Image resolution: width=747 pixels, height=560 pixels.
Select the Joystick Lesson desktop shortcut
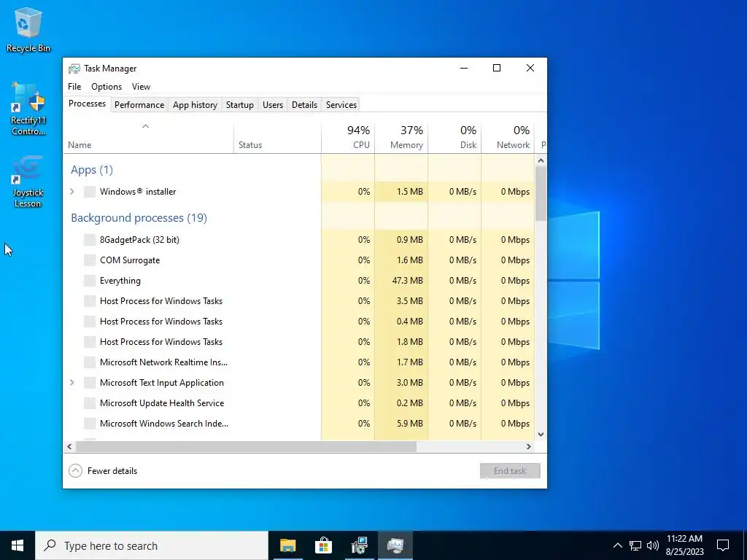(x=28, y=182)
